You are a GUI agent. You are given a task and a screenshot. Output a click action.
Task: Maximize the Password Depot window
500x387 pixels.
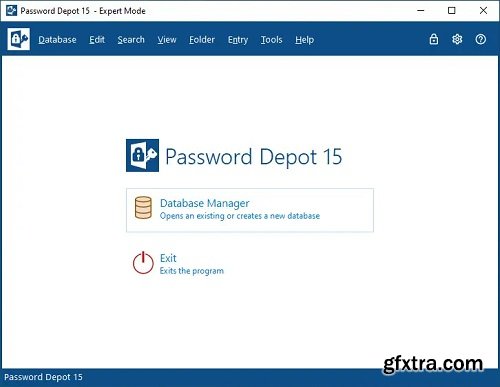(x=452, y=11)
